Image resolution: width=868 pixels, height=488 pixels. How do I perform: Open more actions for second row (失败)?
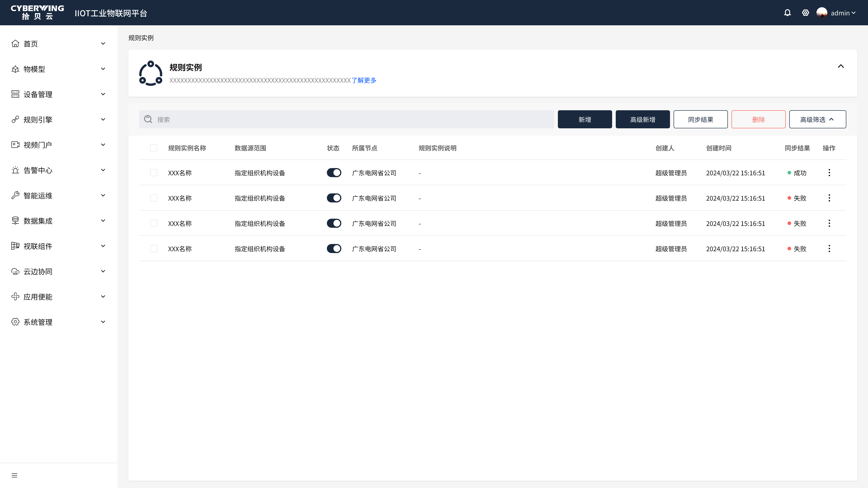829,198
